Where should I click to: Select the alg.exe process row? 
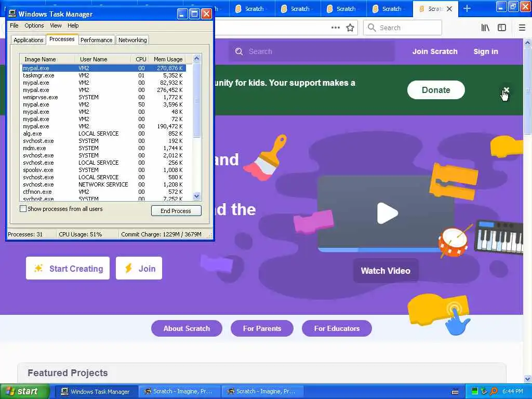[103, 134]
